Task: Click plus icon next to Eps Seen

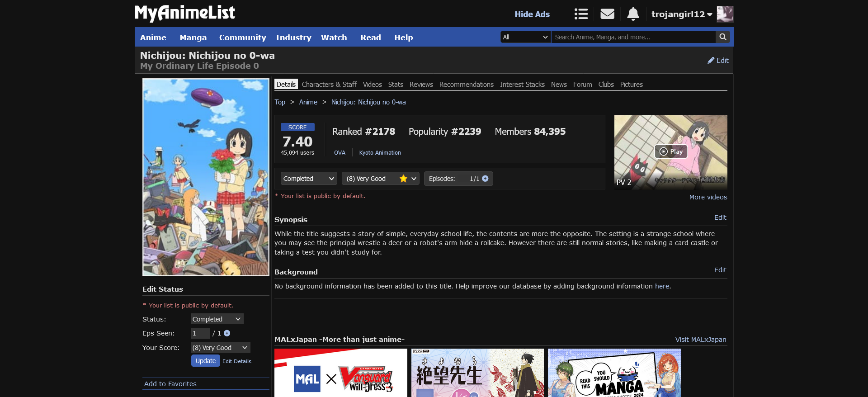Action: coord(227,333)
